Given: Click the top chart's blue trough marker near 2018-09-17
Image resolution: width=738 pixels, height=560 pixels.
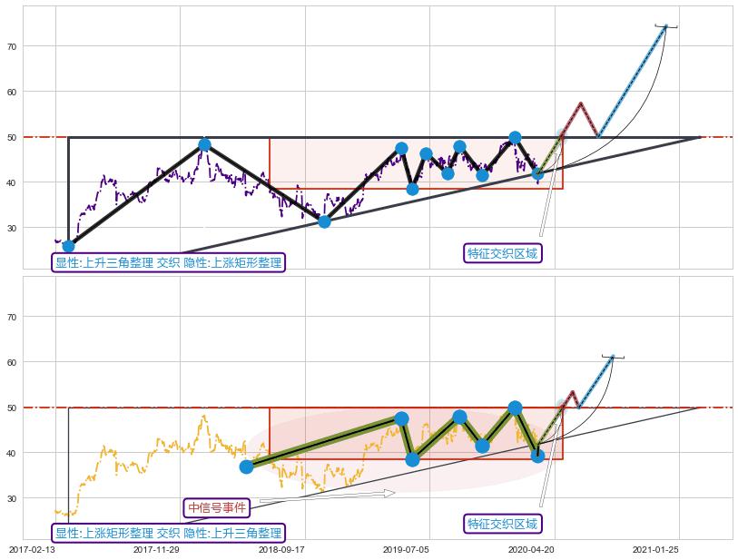Looking at the screenshot, I should (x=324, y=221).
